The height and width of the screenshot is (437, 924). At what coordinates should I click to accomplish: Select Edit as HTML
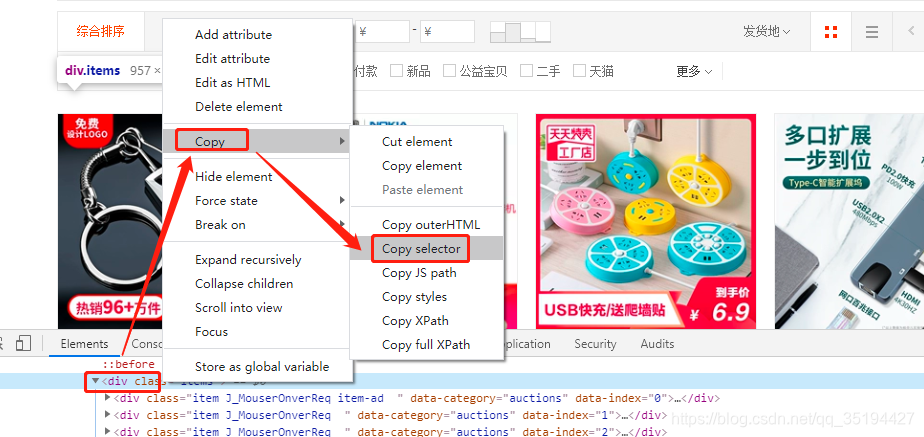pos(258,83)
